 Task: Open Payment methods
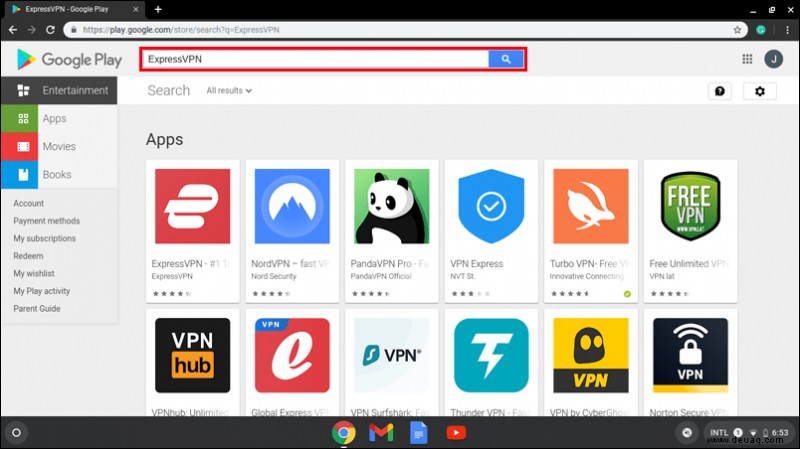[46, 221]
